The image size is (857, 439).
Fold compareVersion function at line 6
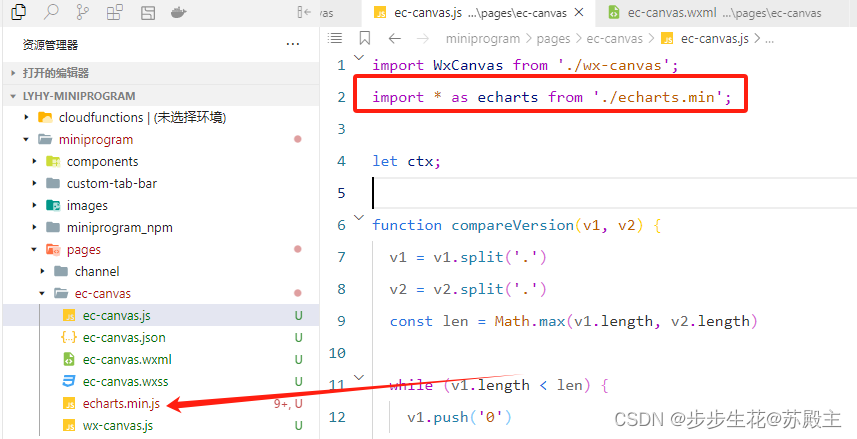359,217
